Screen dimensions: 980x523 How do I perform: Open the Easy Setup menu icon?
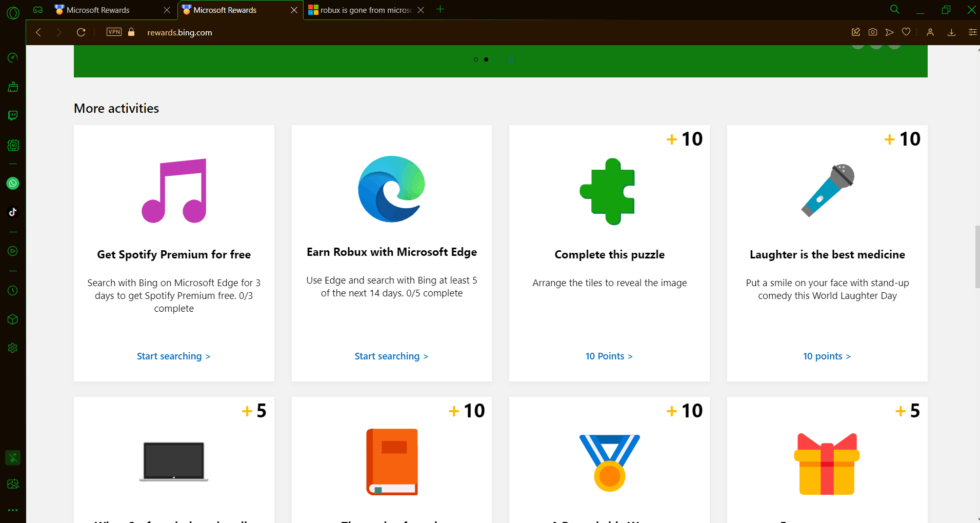pos(972,32)
